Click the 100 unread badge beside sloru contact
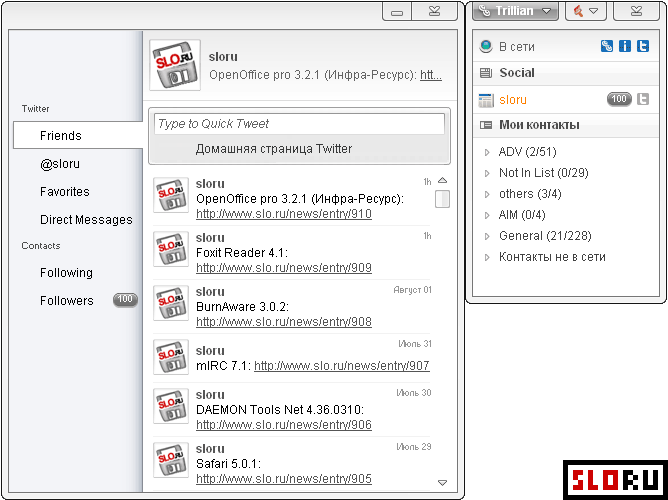Viewport: 668px width, 500px height. pos(619,99)
